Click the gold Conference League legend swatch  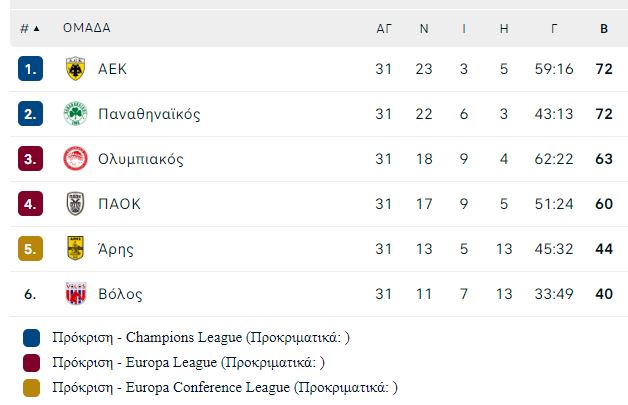(x=31, y=388)
